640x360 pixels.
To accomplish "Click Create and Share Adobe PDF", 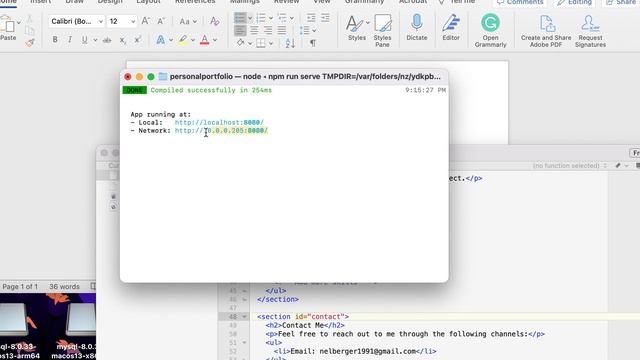I will [546, 31].
